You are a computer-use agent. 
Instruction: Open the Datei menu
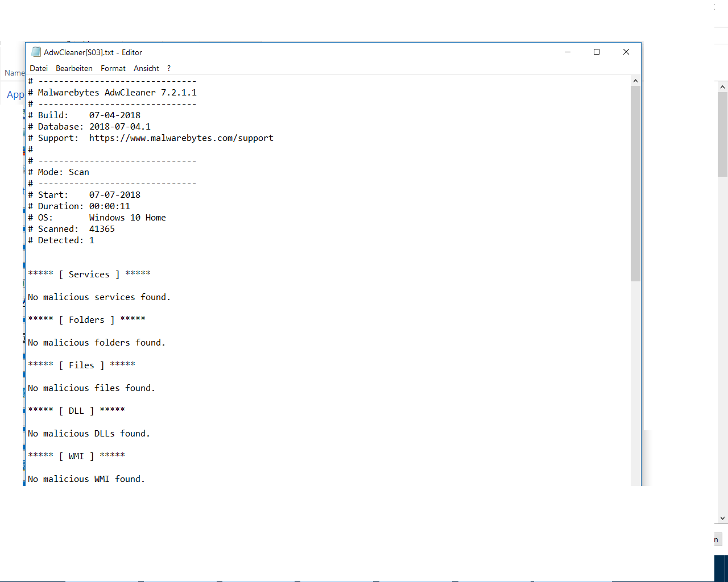[x=39, y=68]
